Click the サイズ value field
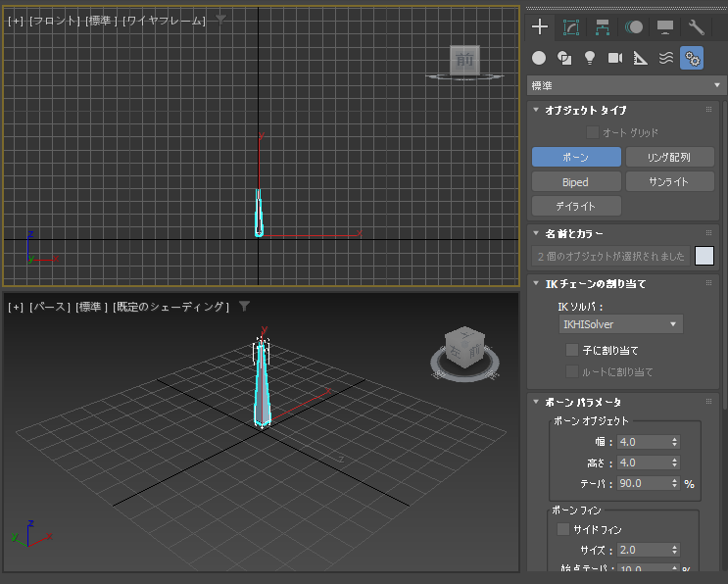 643,550
